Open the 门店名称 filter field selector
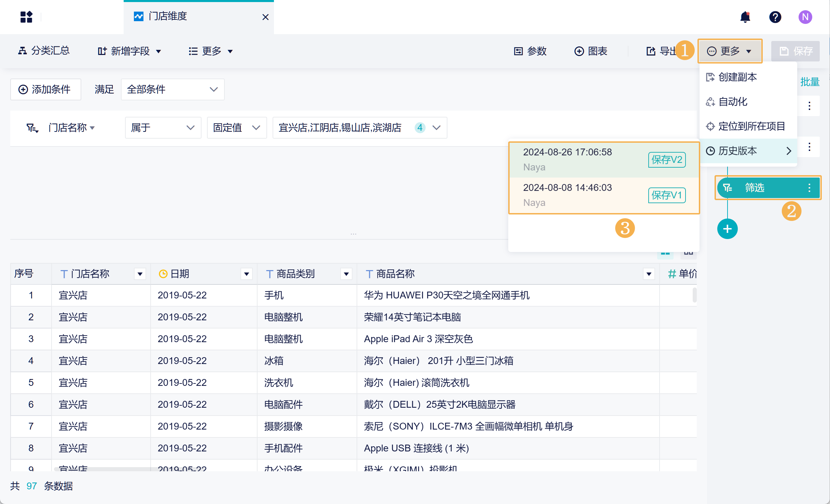The height and width of the screenshot is (504, 830). (72, 128)
